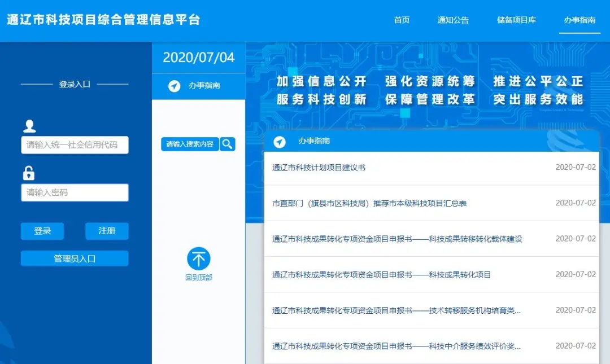Click date 2020-07-02 beside 通辽市科技计划项目建议书
This screenshot has width=610, height=364.
[576, 167]
